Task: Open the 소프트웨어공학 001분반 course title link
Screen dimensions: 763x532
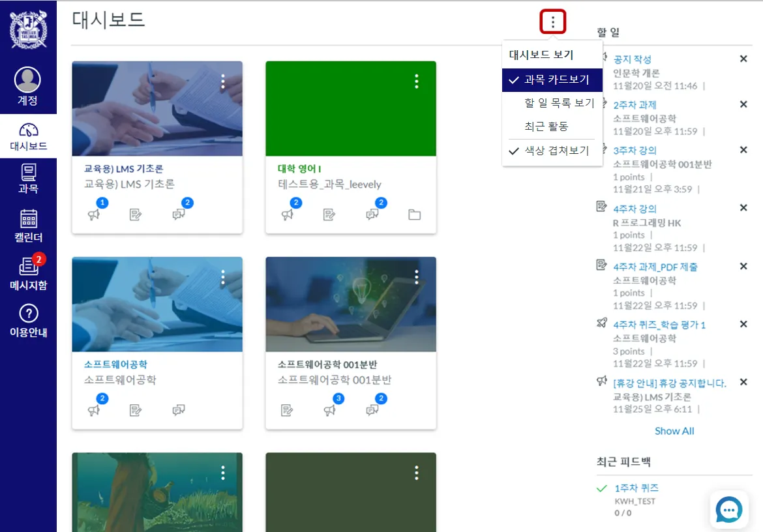Action: click(327, 364)
